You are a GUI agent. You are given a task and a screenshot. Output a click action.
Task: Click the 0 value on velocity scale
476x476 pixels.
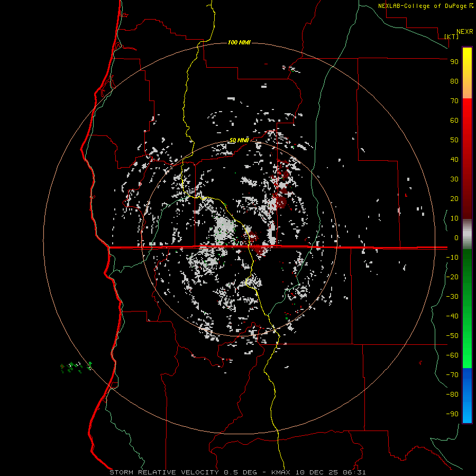(x=456, y=238)
